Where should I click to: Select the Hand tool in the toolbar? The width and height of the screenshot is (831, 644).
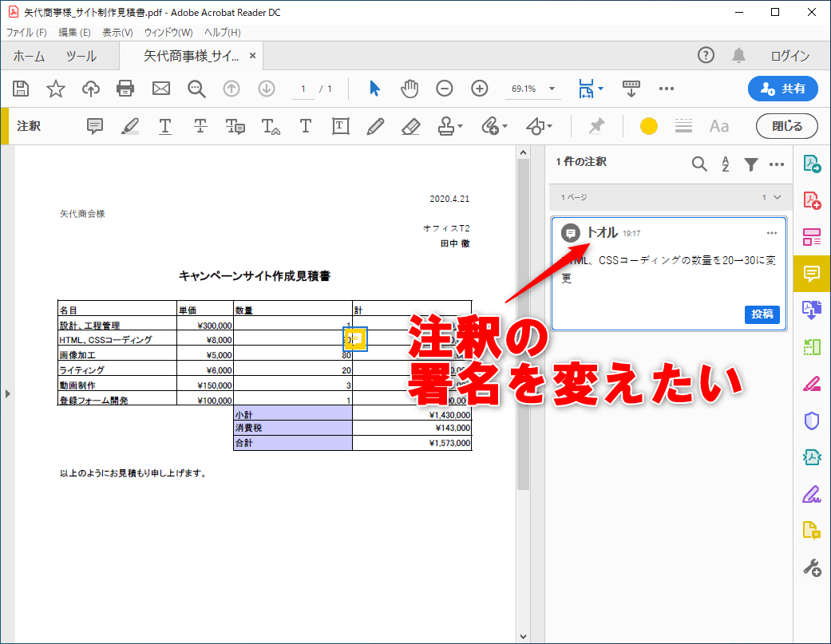tap(410, 89)
